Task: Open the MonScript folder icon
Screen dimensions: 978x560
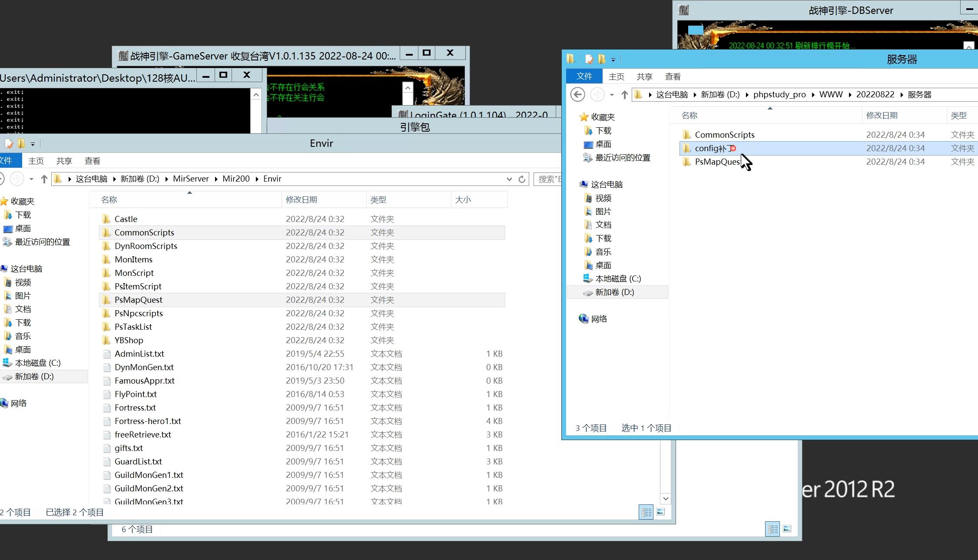Action: click(106, 273)
